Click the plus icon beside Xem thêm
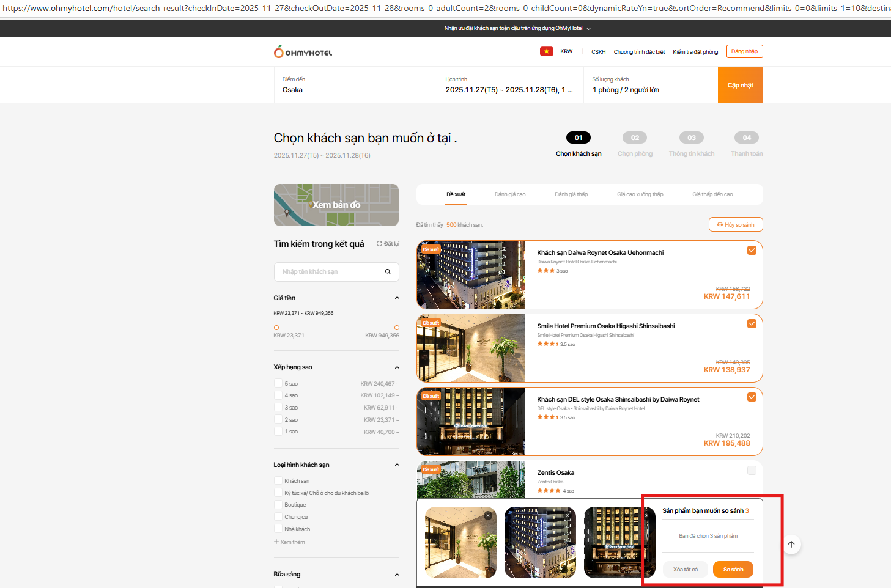 coord(276,542)
